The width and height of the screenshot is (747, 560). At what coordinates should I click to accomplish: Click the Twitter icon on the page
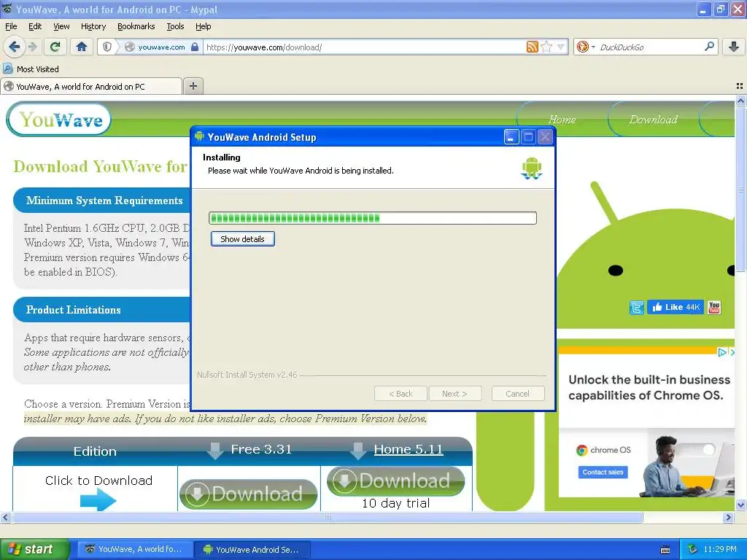[636, 308]
